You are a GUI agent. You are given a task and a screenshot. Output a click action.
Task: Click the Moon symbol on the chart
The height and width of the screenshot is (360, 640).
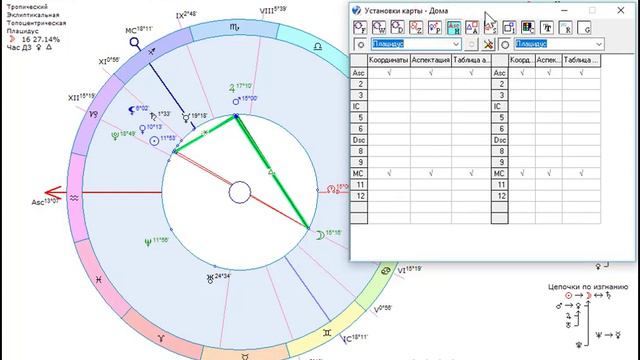[x=320, y=235]
